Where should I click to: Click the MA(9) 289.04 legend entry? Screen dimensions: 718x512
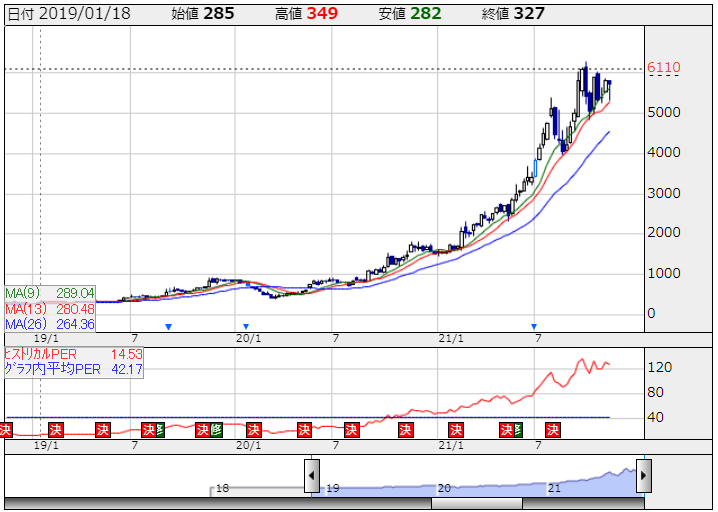(x=50, y=293)
